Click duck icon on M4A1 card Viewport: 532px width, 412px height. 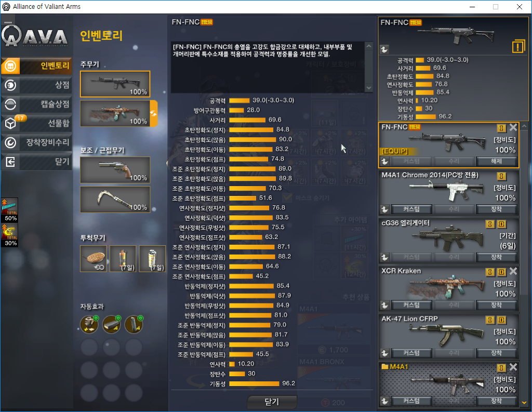click(384, 401)
